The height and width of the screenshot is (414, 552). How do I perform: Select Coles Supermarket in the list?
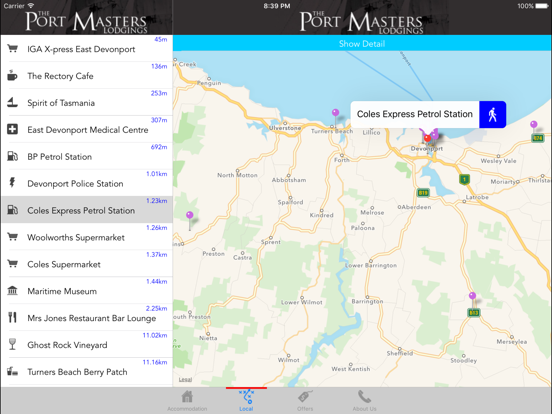87,264
